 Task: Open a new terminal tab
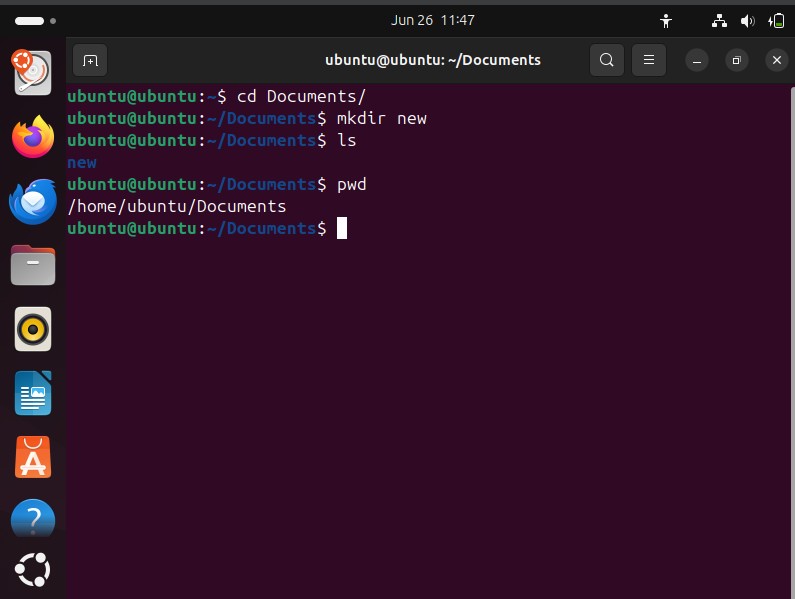90,60
